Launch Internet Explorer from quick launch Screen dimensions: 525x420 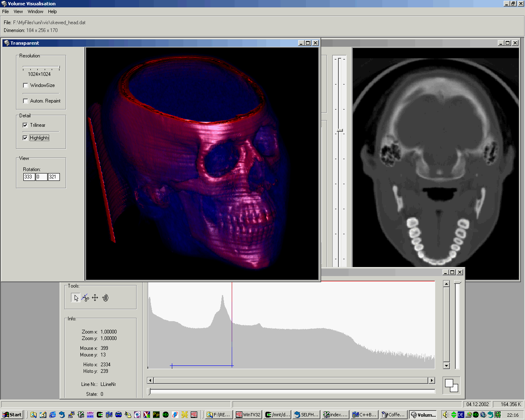pos(52,415)
